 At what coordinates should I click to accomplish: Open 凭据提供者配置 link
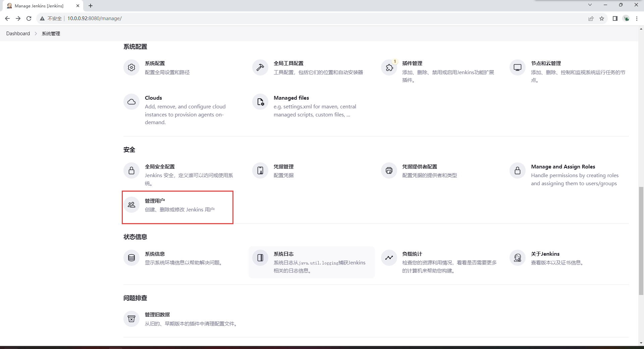coord(420,166)
